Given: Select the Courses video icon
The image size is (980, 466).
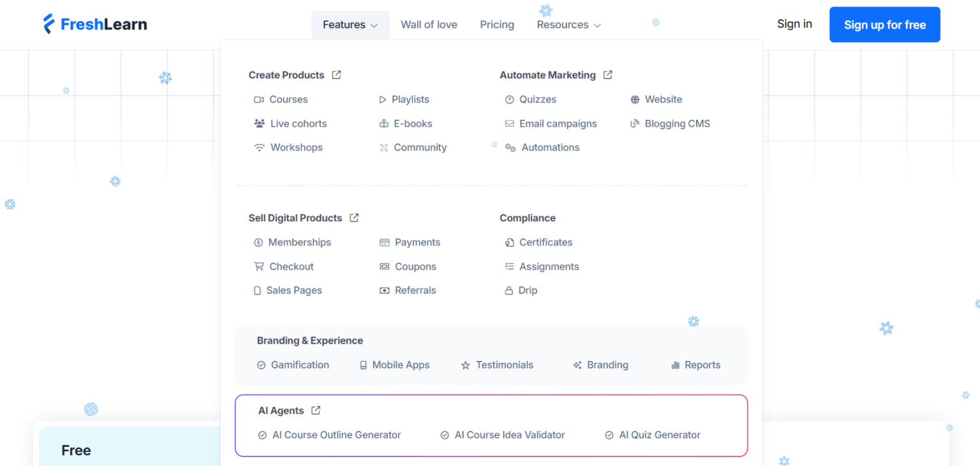Looking at the screenshot, I should pyautogui.click(x=259, y=99).
